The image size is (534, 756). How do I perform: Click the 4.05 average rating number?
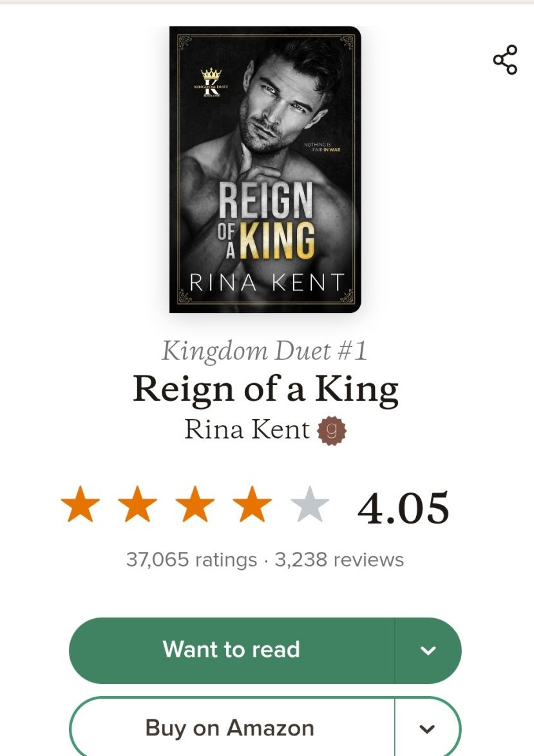pyautogui.click(x=403, y=509)
